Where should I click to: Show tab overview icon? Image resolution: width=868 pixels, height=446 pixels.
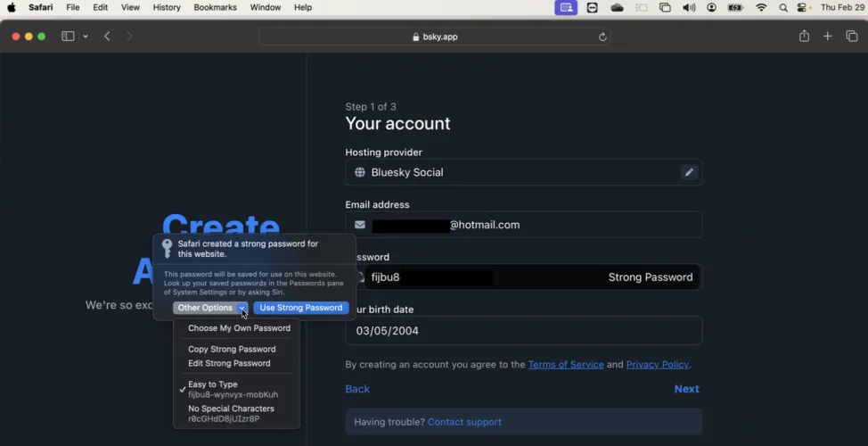[x=852, y=37]
